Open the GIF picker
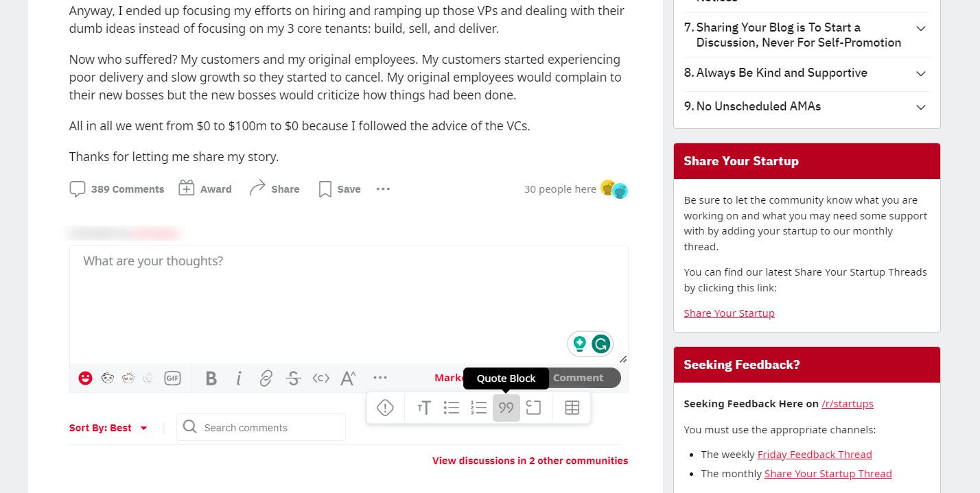The image size is (980, 493). [x=172, y=378]
